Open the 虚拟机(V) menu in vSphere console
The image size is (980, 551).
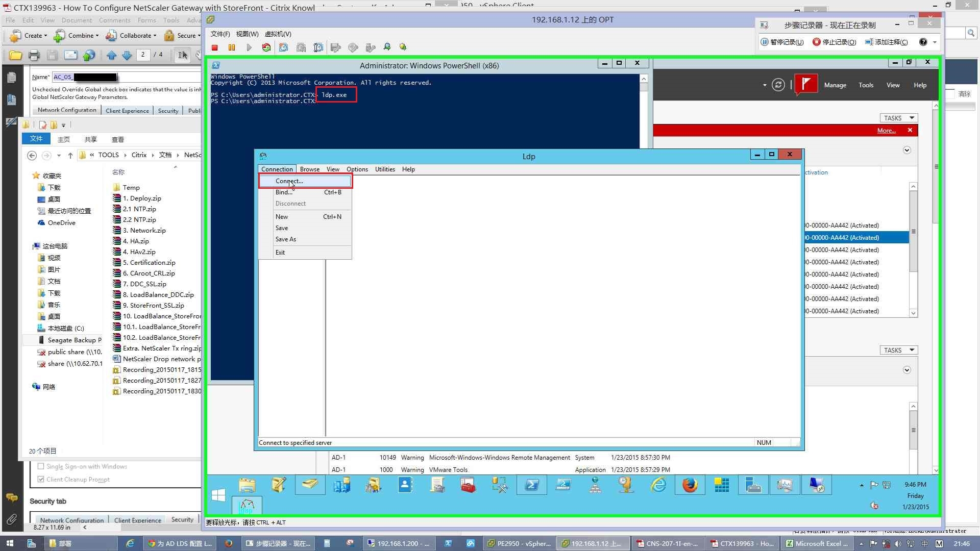coord(278,34)
